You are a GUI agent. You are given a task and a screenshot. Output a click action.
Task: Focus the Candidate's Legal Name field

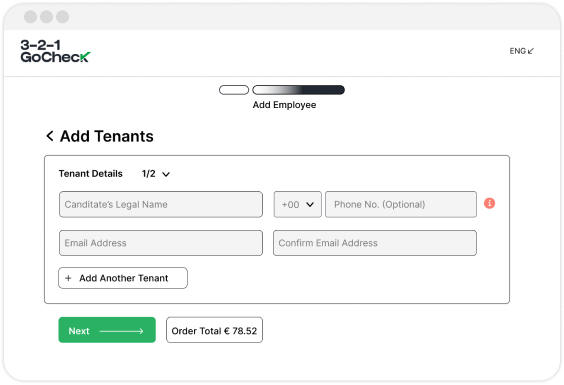click(161, 204)
